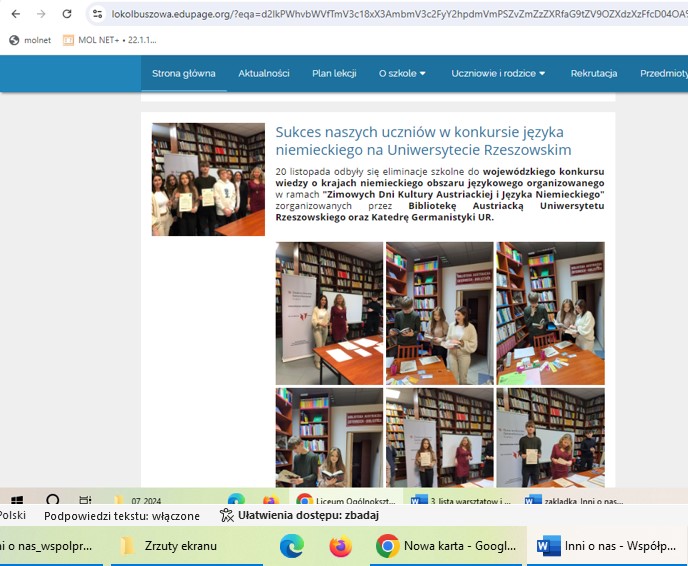Click the browser back arrow
The height and width of the screenshot is (566, 688).
coord(15,14)
